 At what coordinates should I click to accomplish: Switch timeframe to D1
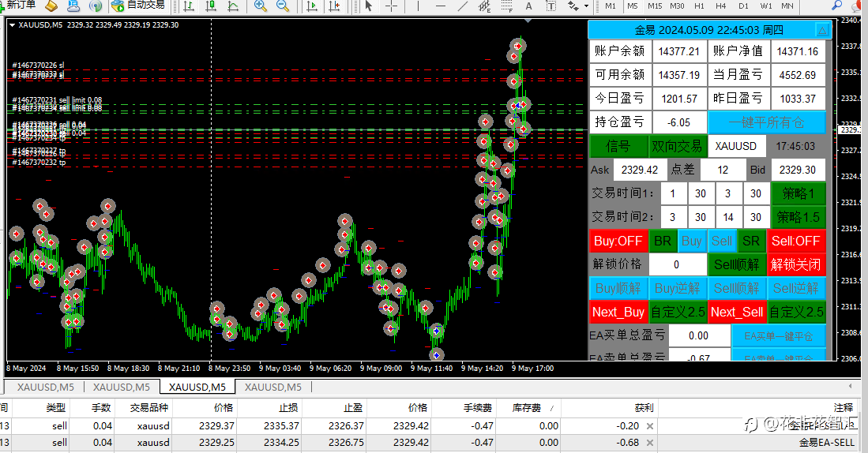coord(743,6)
